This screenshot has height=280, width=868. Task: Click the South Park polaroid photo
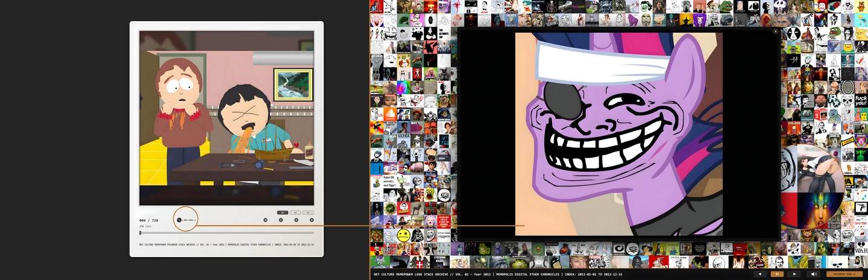pyautogui.click(x=227, y=118)
